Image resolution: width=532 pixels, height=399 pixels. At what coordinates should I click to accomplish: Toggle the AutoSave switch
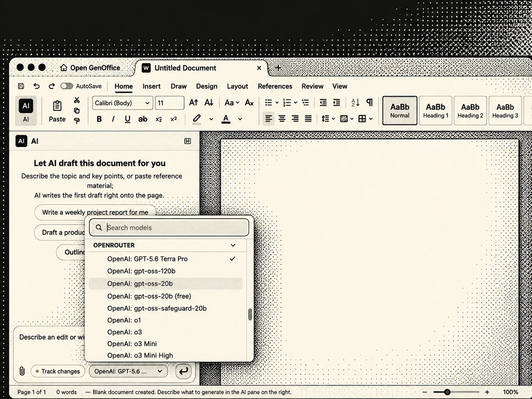tap(67, 86)
